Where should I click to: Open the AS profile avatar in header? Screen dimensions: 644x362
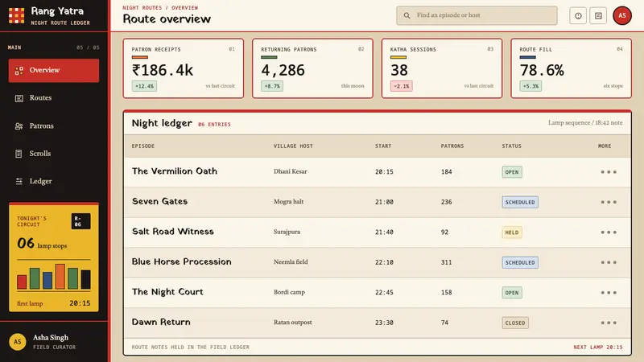(622, 15)
